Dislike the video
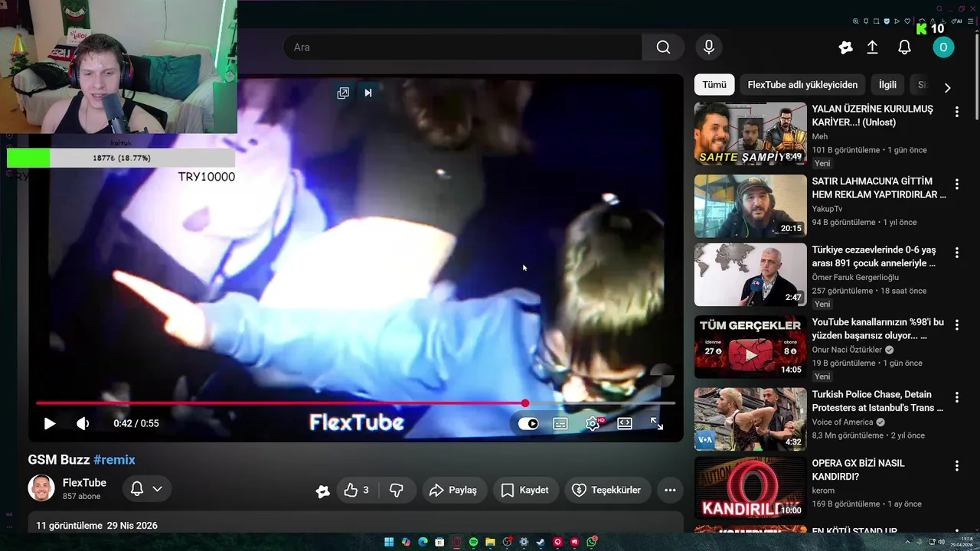This screenshot has height=551, width=980. click(397, 490)
